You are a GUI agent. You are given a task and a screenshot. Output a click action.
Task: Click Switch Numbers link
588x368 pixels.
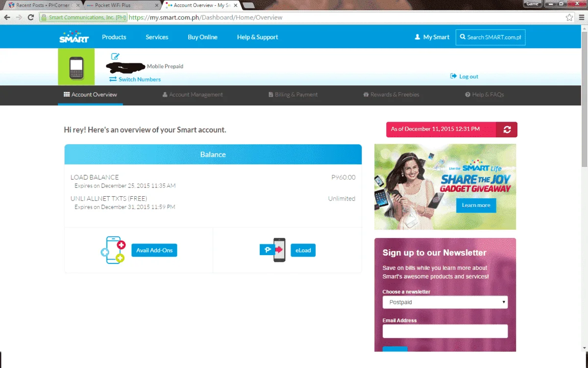135,79
